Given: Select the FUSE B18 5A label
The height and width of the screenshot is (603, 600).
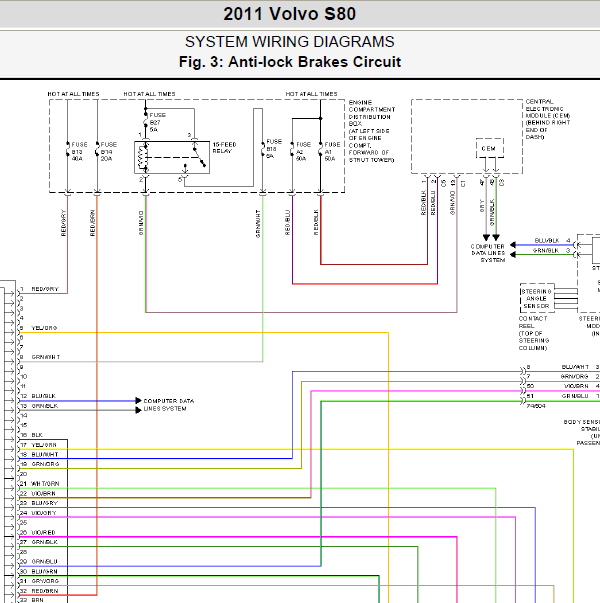Looking at the screenshot, I should pyautogui.click(x=274, y=149).
